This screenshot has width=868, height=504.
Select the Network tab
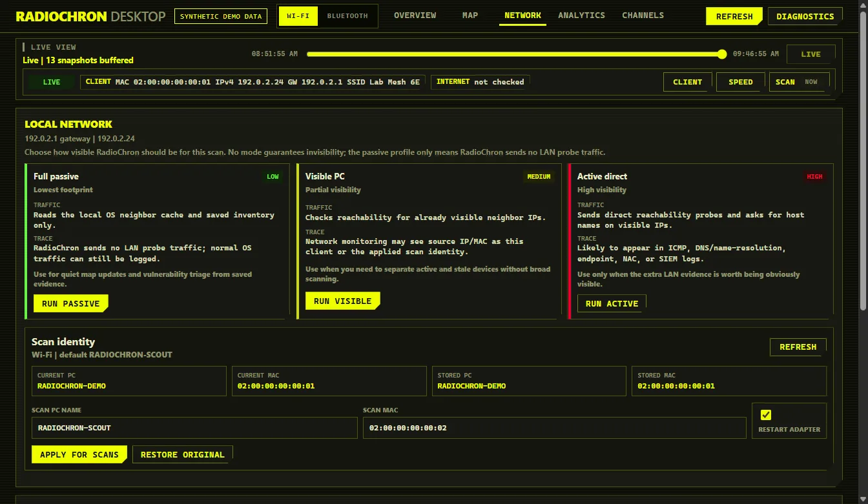click(522, 15)
